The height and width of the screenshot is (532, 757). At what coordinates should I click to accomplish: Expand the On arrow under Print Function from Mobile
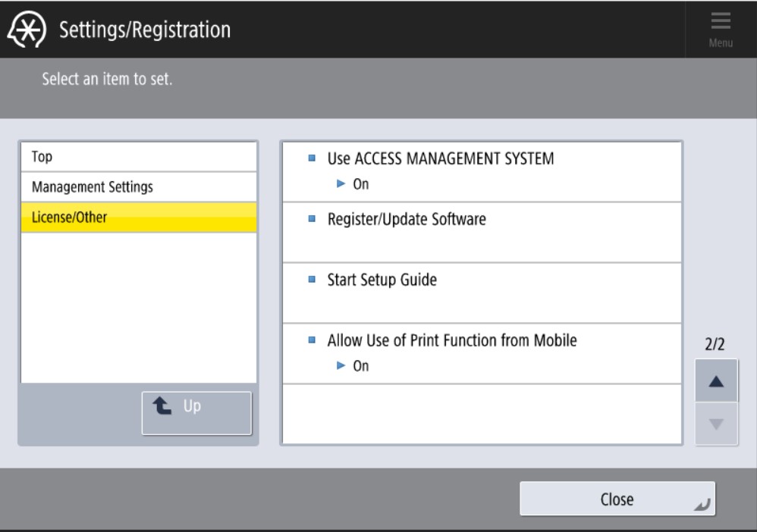[342, 366]
